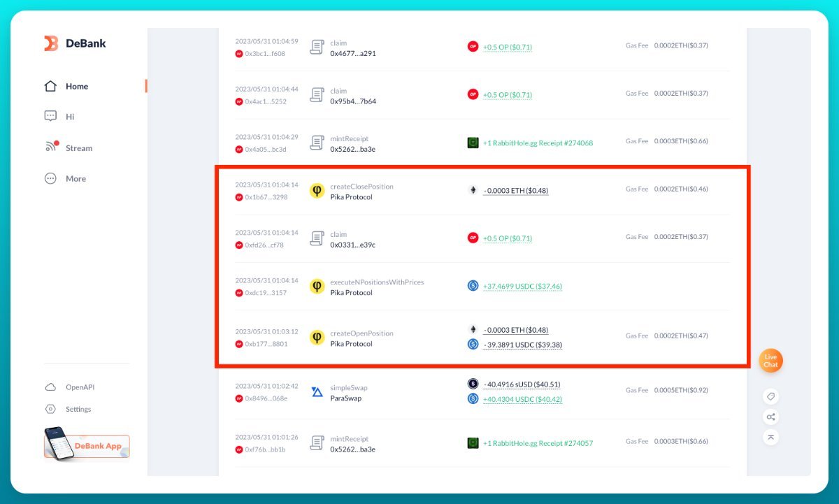Image resolution: width=839 pixels, height=504 pixels.
Task: Open the ParaSwap protocol link
Action: coord(346,398)
